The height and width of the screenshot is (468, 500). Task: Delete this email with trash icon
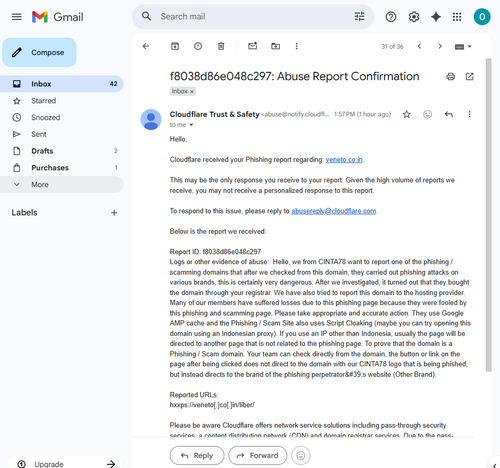coord(221,46)
